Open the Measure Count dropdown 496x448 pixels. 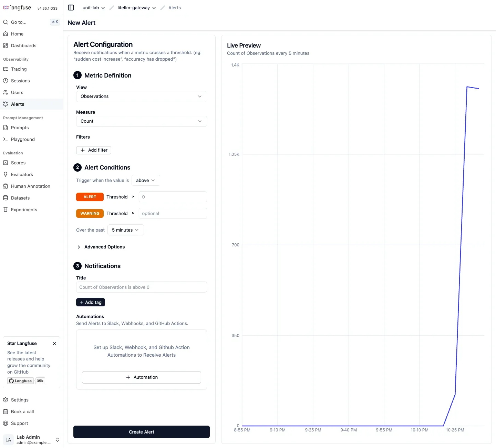tap(142, 121)
